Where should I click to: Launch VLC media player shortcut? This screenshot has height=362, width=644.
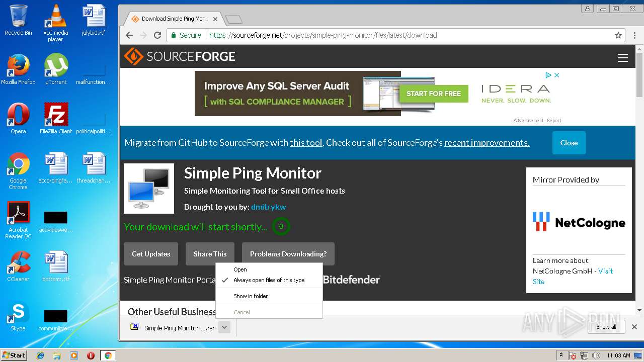pyautogui.click(x=55, y=23)
